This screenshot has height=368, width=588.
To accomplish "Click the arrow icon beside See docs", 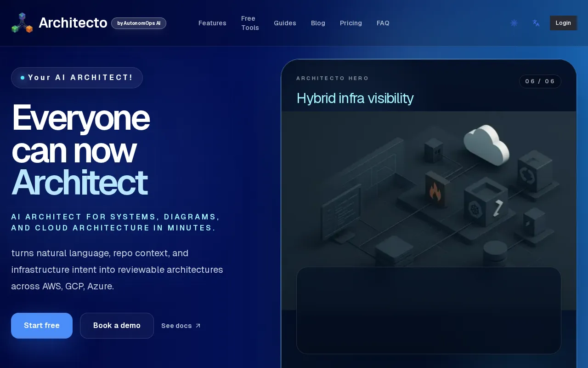I will [x=198, y=326].
